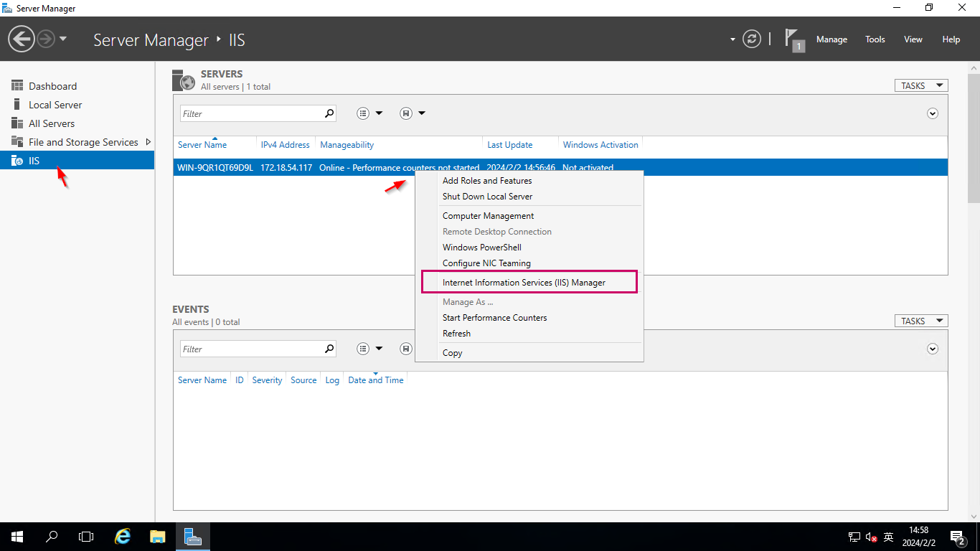Click the Events filter input field
Viewport: 980px width, 551px height.
click(x=250, y=349)
